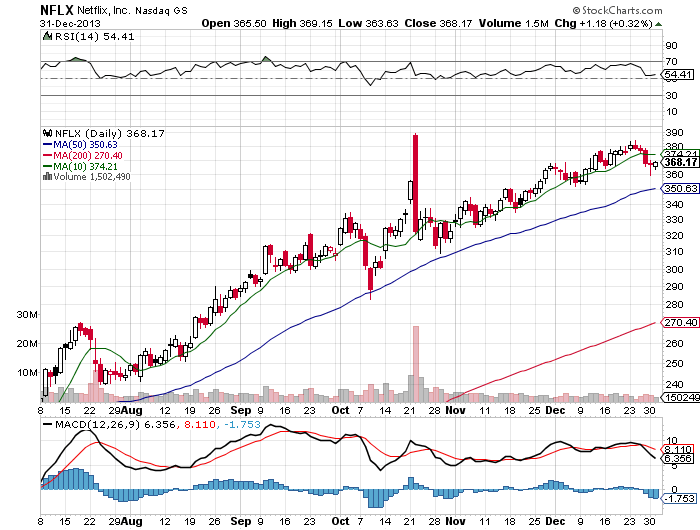Screen dimensions: 700x530
Task: Click the 30M volume scale label
Action: (x=27, y=314)
